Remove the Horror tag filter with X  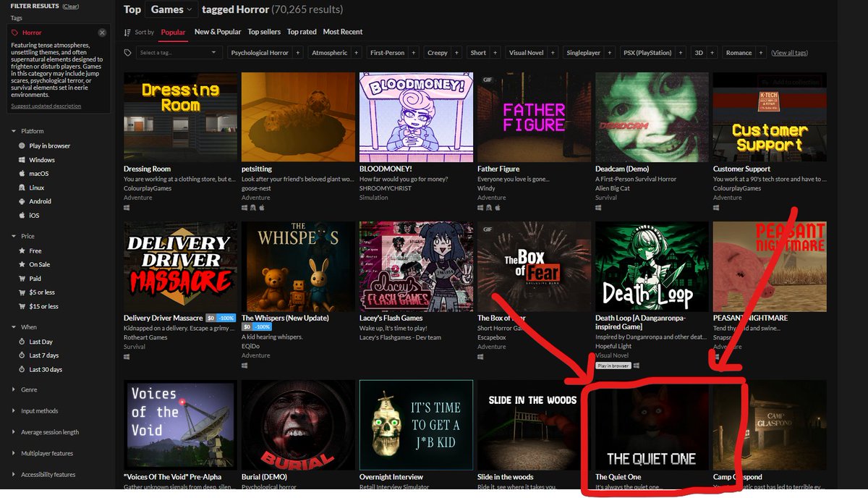(102, 33)
